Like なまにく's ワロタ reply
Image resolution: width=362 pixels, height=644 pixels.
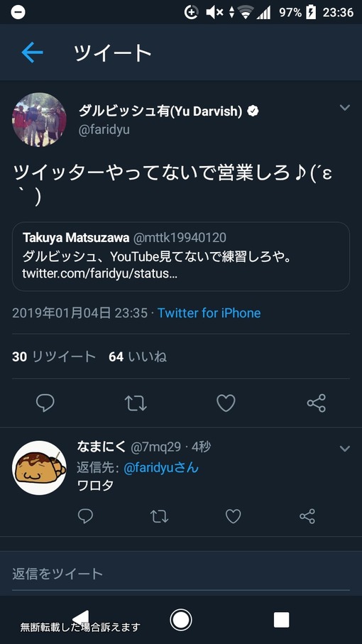(x=233, y=516)
